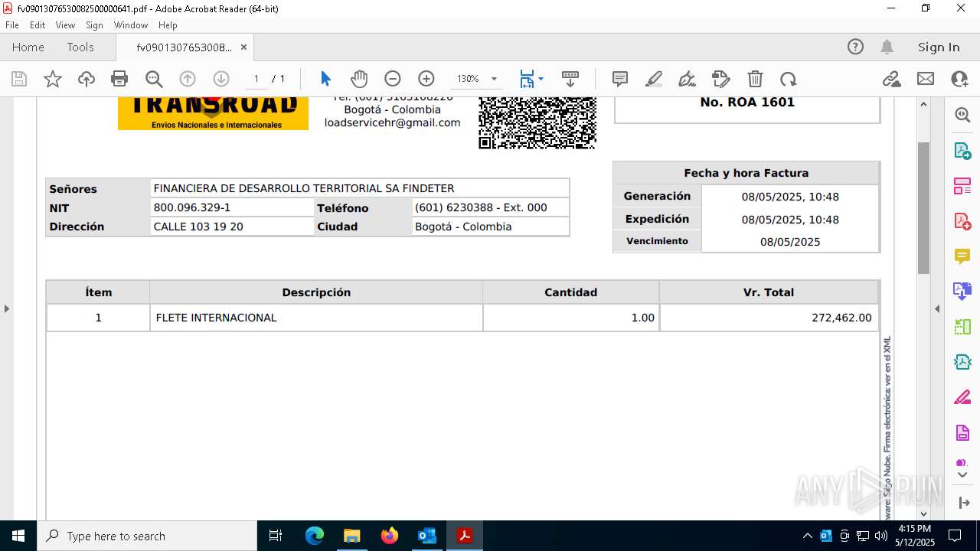The width and height of the screenshot is (980, 551).
Task: Show hidden system tray icons
Action: coord(807,536)
